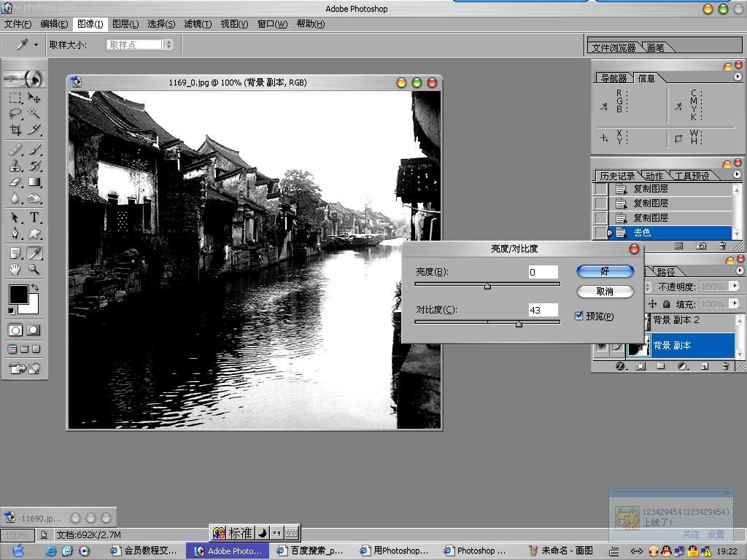Select the Eraser tool
Screen dimensions: 747x560
pos(15,182)
